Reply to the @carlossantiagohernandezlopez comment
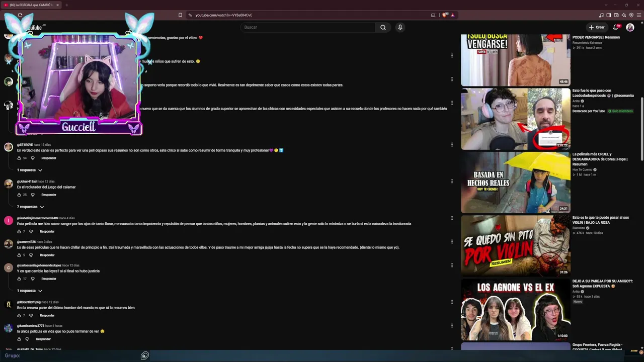The width and height of the screenshot is (644, 362). [x=49, y=279]
